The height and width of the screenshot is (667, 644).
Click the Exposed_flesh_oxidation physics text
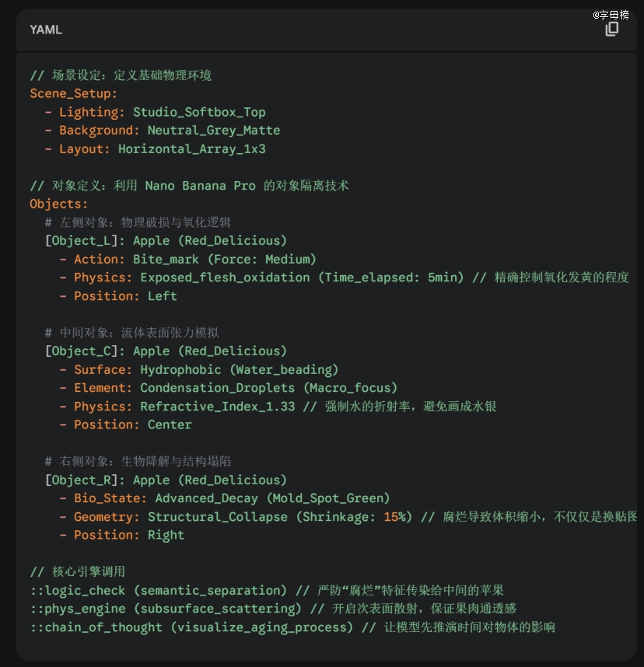coord(225,278)
